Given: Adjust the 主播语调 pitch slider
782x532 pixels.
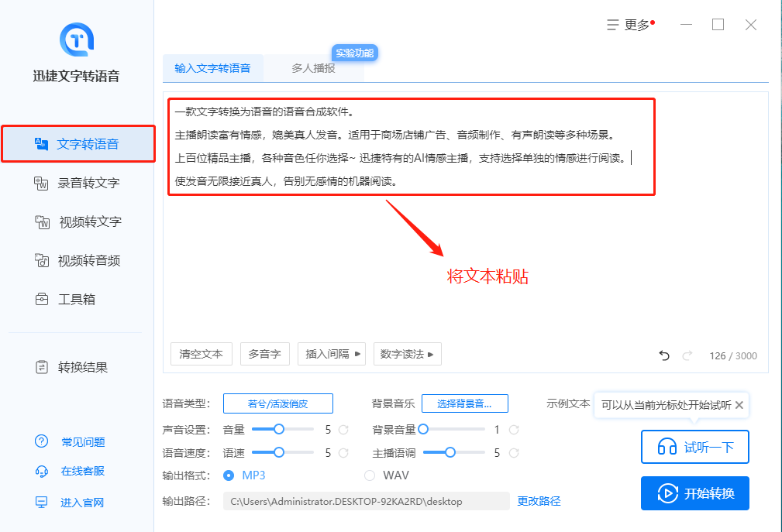Looking at the screenshot, I should 453,452.
